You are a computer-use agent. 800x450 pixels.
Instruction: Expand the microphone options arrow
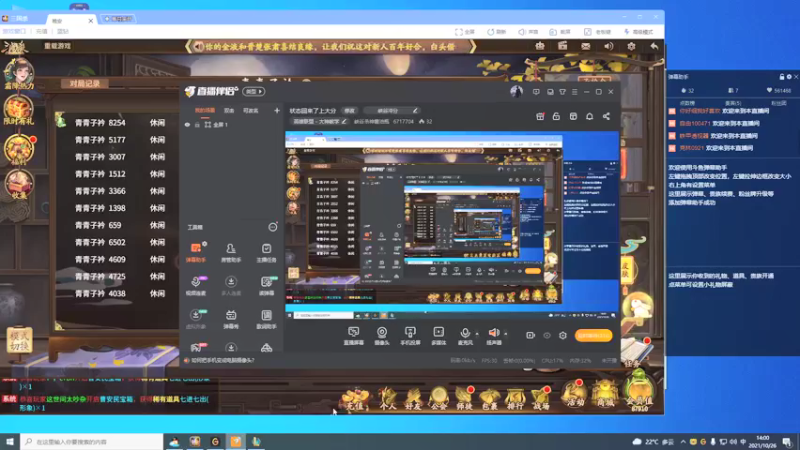[x=477, y=334]
